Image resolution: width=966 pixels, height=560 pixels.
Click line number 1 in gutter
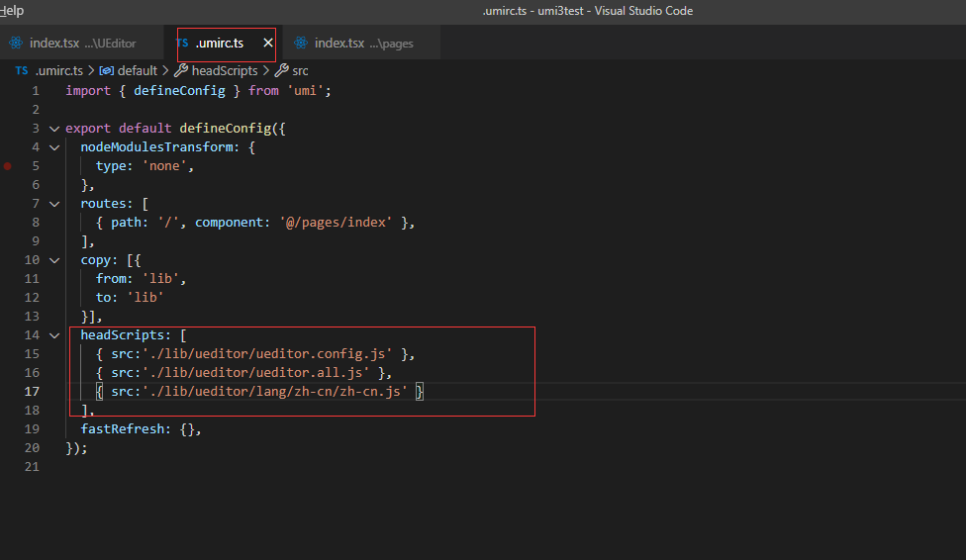tap(36, 91)
